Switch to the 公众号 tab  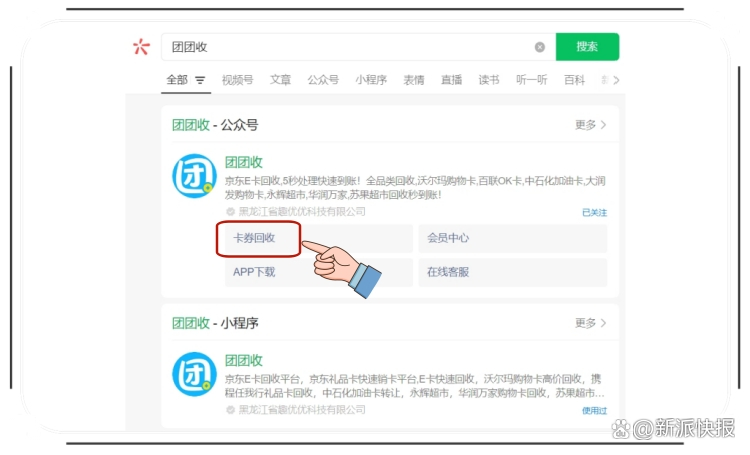pos(323,80)
